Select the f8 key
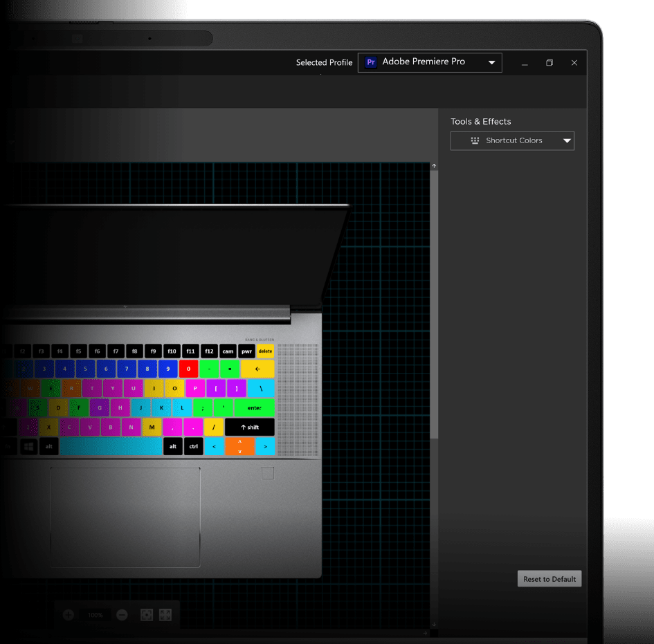 [x=135, y=351]
